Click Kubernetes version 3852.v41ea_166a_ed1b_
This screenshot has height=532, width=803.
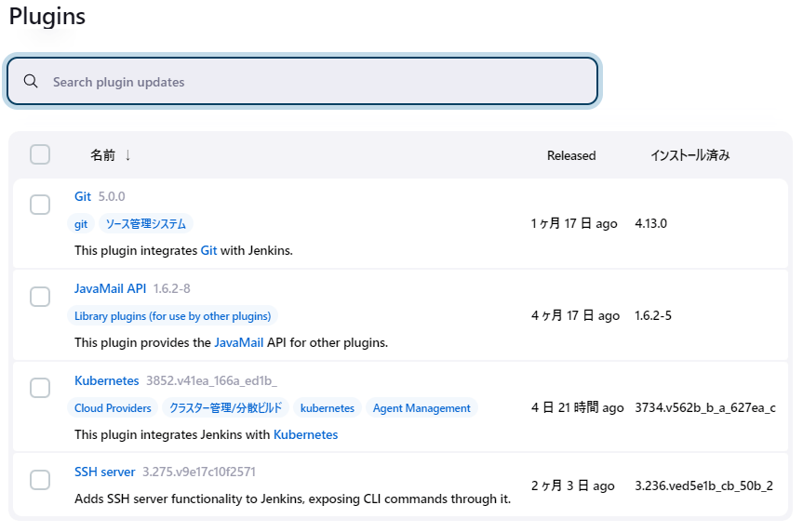(x=211, y=381)
